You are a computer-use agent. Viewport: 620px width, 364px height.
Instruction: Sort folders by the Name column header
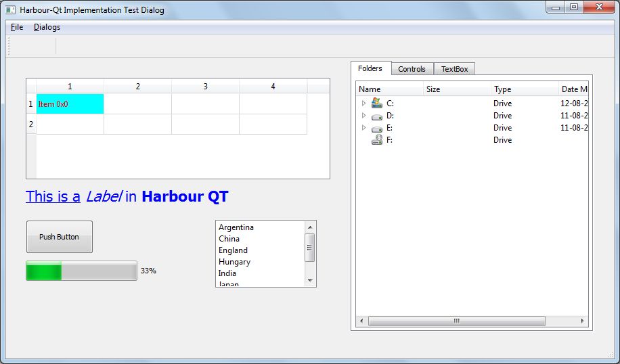(x=389, y=89)
